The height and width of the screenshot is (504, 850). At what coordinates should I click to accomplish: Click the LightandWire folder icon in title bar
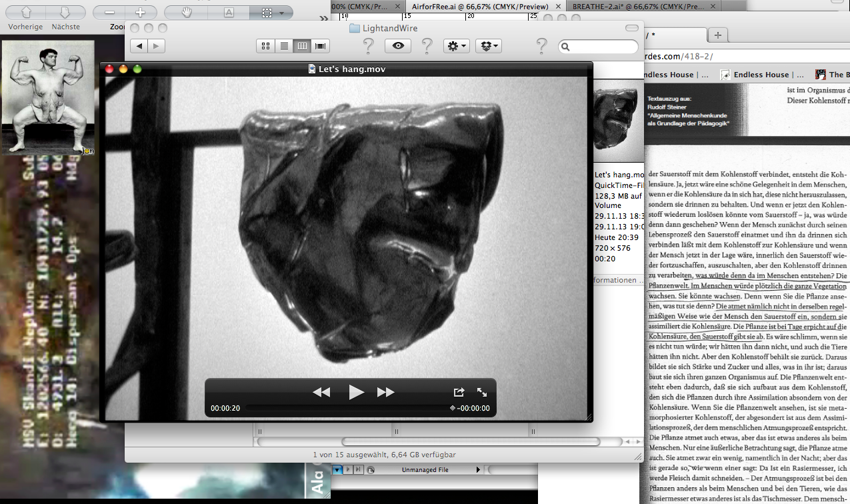pos(355,29)
